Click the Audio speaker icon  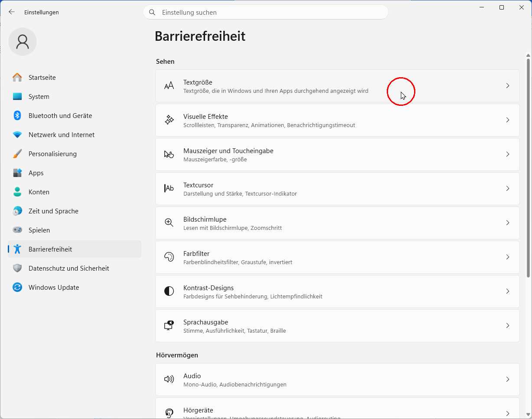[x=169, y=380]
